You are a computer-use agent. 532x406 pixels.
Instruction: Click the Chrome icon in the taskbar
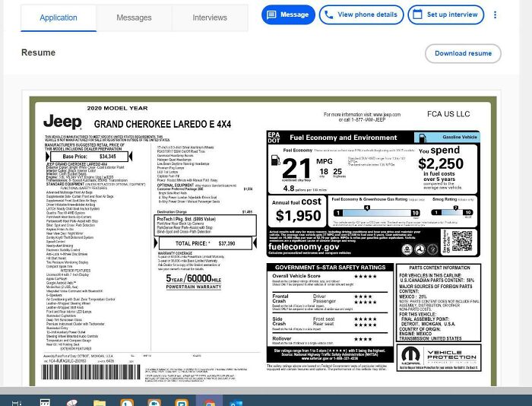click(x=208, y=402)
